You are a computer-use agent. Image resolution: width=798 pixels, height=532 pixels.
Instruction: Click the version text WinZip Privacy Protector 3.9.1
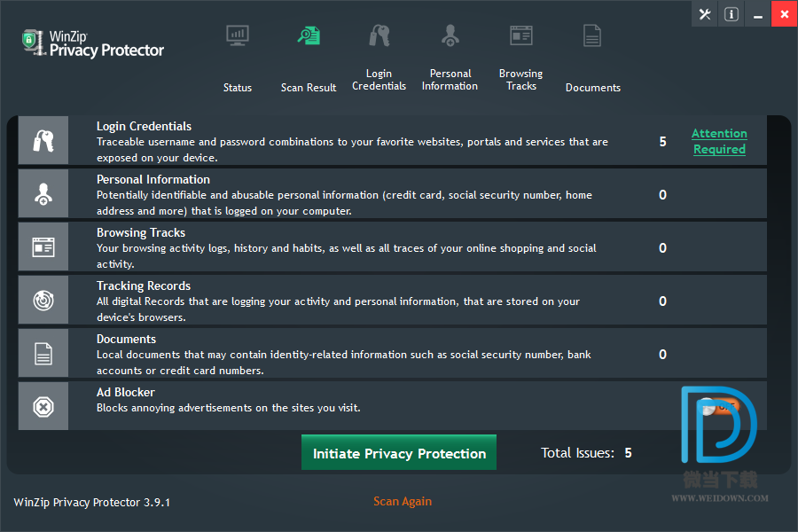92,503
